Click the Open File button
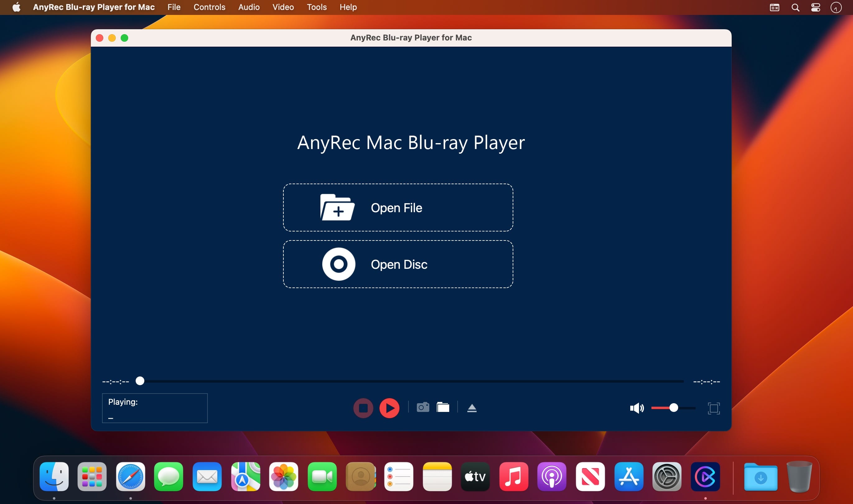Viewport: 853px width, 504px height. pos(398,208)
